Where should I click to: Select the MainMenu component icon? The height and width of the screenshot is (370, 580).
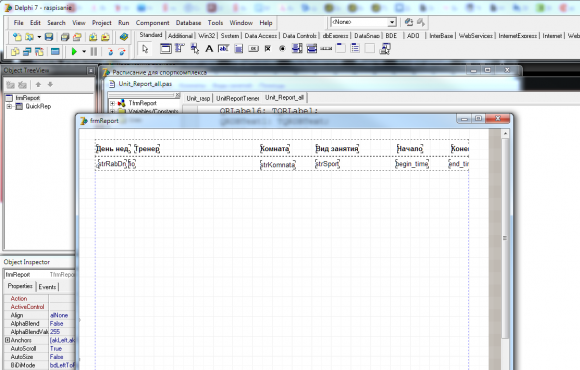180,48
